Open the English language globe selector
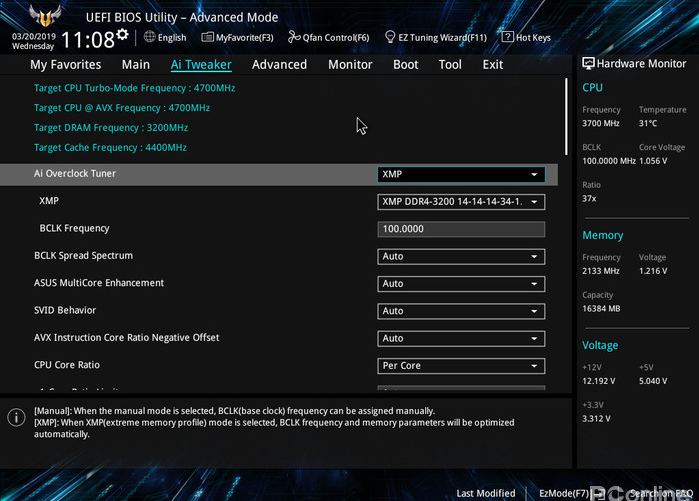Image resolution: width=699 pixels, height=501 pixels. [165, 38]
